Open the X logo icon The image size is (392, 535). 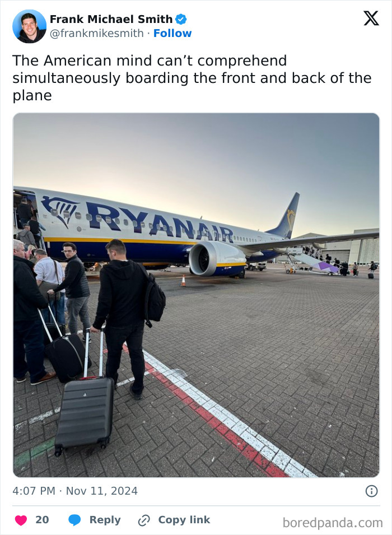pyautogui.click(x=371, y=18)
